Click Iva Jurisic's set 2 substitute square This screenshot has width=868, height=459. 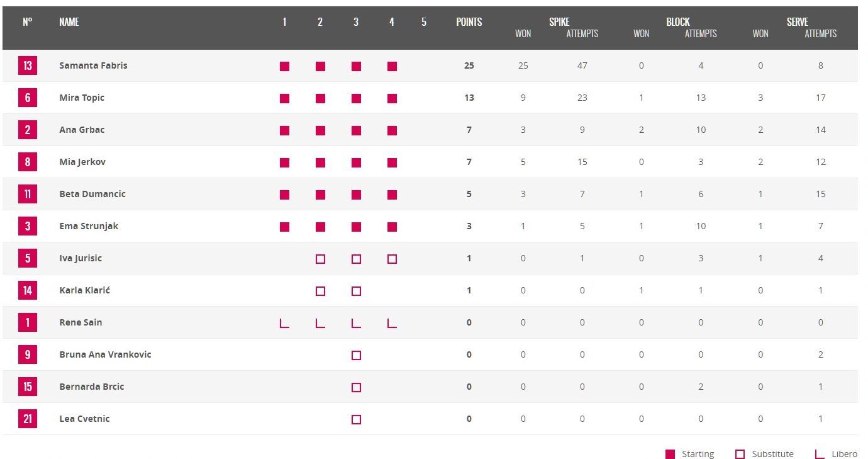pyautogui.click(x=320, y=259)
